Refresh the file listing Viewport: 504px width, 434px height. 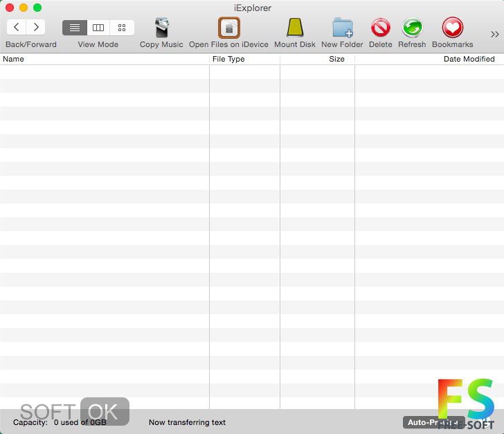pyautogui.click(x=412, y=28)
